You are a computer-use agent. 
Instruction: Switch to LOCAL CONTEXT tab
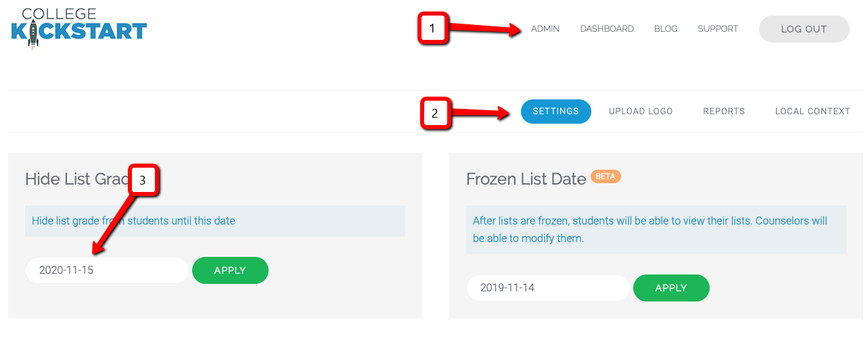[813, 112]
